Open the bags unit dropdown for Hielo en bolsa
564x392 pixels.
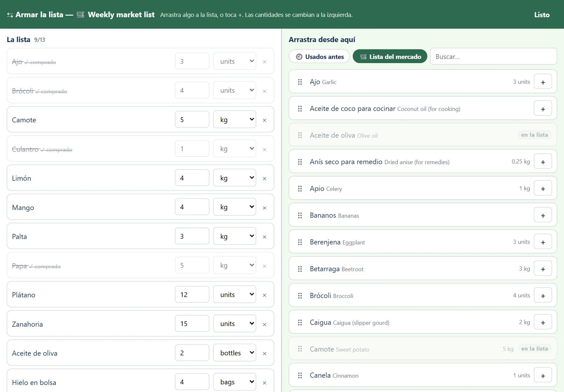235,382
